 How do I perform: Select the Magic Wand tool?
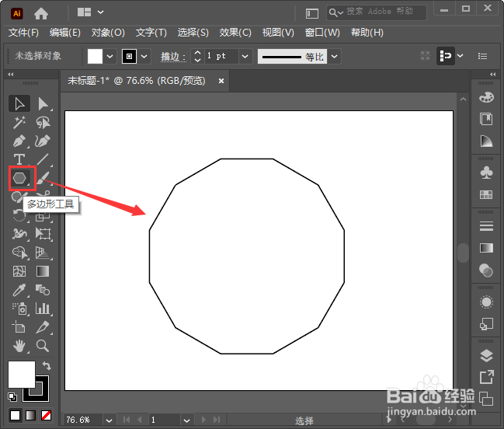[19, 123]
